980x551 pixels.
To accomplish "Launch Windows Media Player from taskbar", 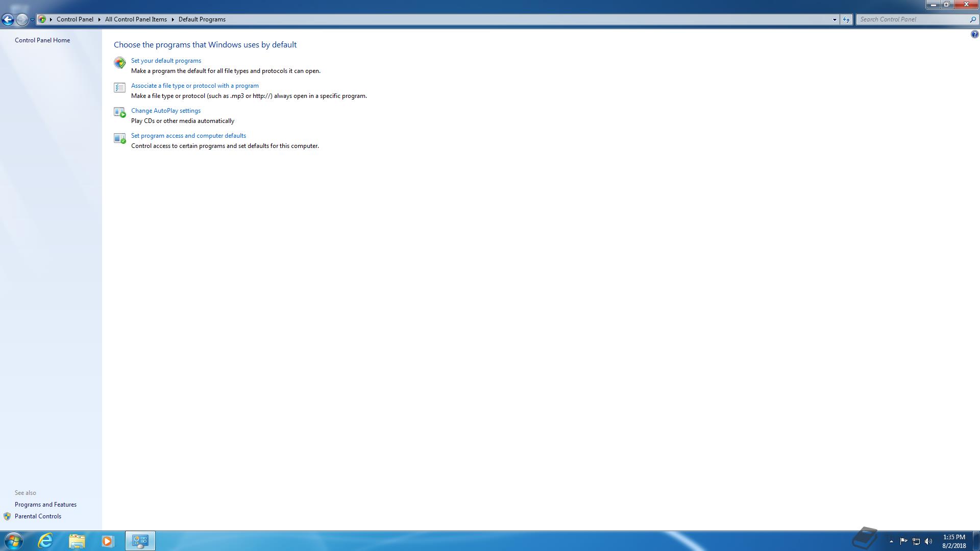I will (107, 541).
